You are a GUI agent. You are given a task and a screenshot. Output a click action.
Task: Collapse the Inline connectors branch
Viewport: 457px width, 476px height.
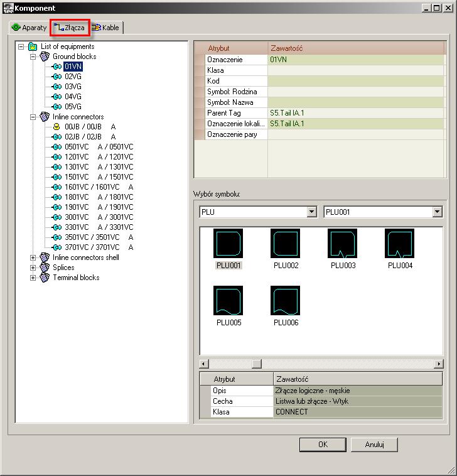point(33,117)
